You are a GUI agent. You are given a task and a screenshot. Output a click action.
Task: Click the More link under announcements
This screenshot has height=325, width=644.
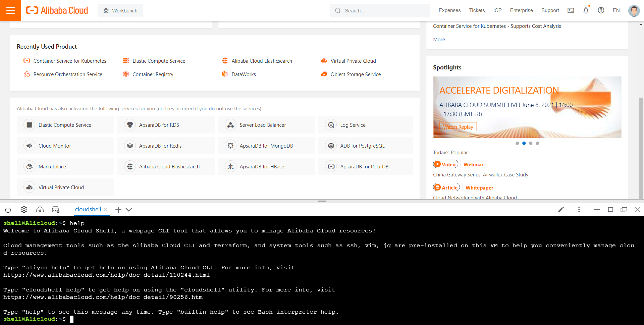(x=439, y=40)
